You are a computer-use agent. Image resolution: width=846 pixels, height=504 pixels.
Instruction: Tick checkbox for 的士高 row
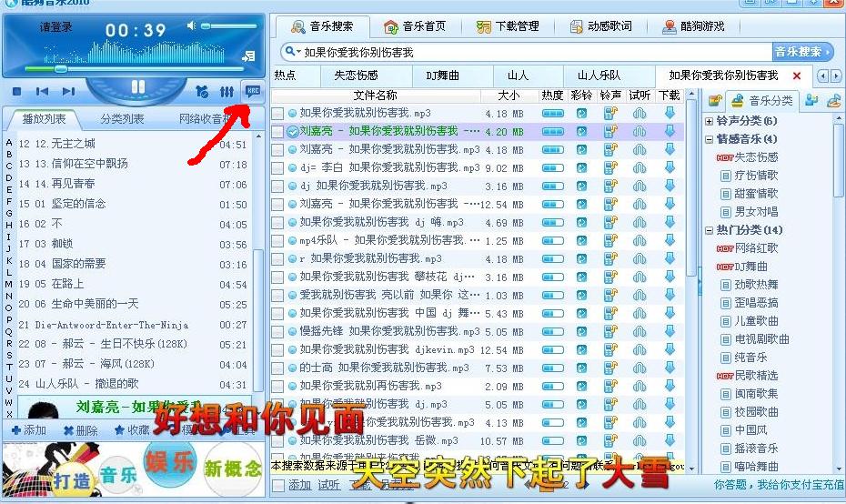click(x=277, y=368)
